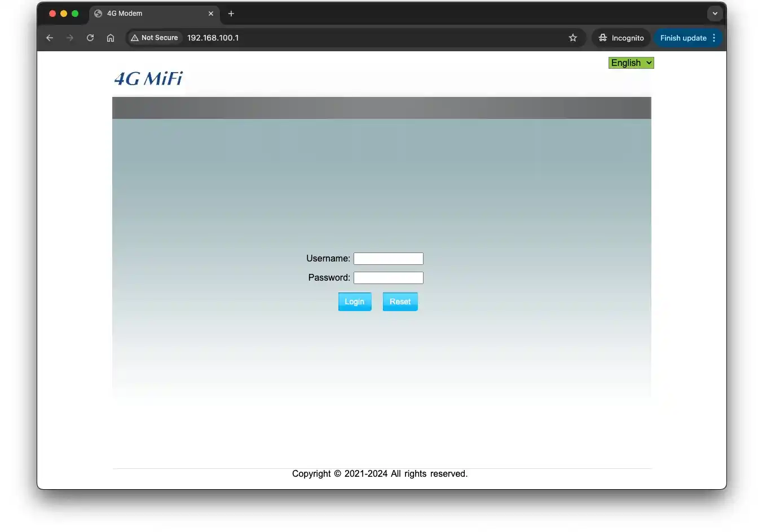Viewport: 767px width, 532px height.
Task: Close the 4G Modem tab
Action: click(211, 14)
